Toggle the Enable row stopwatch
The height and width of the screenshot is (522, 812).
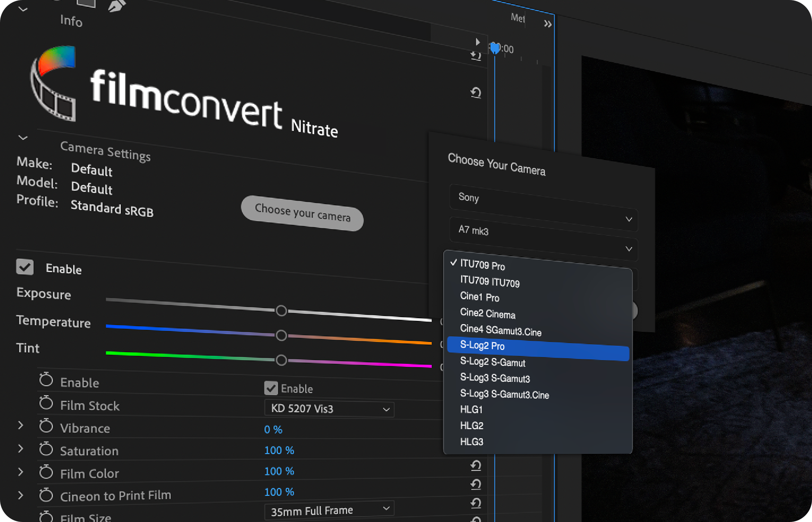tap(46, 380)
